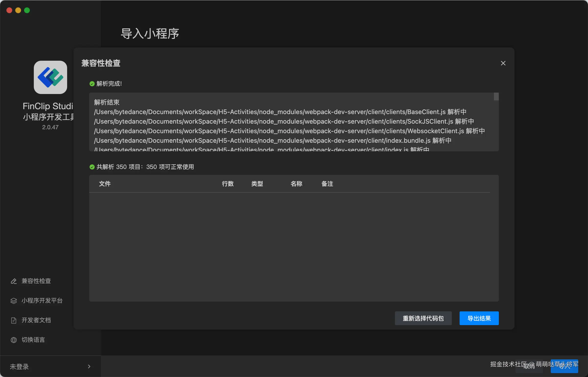Click the 文件 column header
Screen dimensions: 588x377
click(105, 184)
